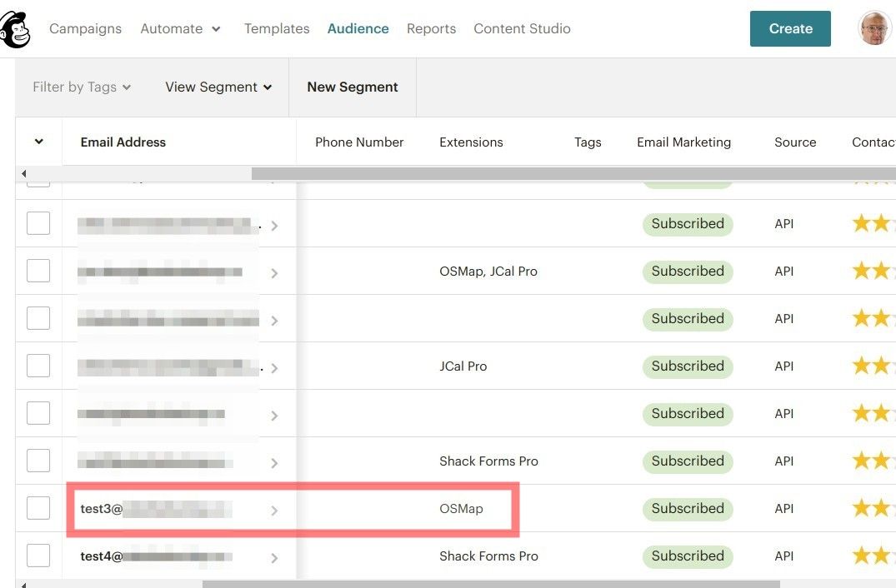This screenshot has width=896, height=588.
Task: Click Subscribed badge in test3@ row
Action: click(688, 509)
